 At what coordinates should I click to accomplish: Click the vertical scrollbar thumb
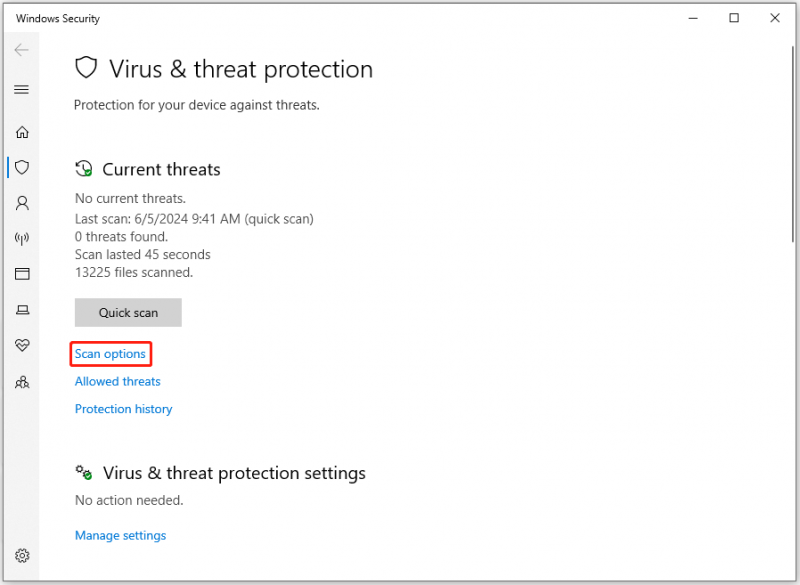[x=794, y=144]
